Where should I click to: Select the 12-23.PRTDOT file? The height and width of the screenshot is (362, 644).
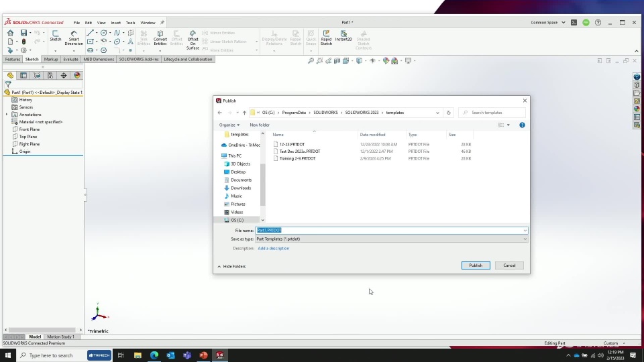pyautogui.click(x=292, y=145)
